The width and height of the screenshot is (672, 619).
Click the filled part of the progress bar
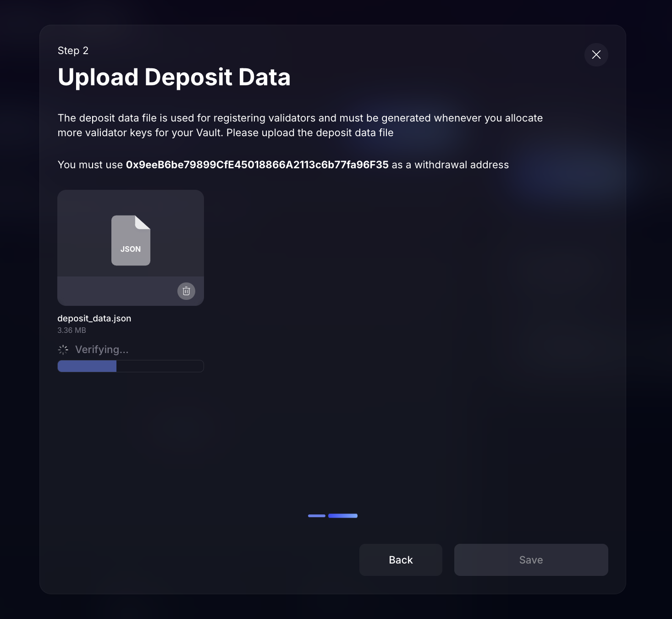coord(87,366)
